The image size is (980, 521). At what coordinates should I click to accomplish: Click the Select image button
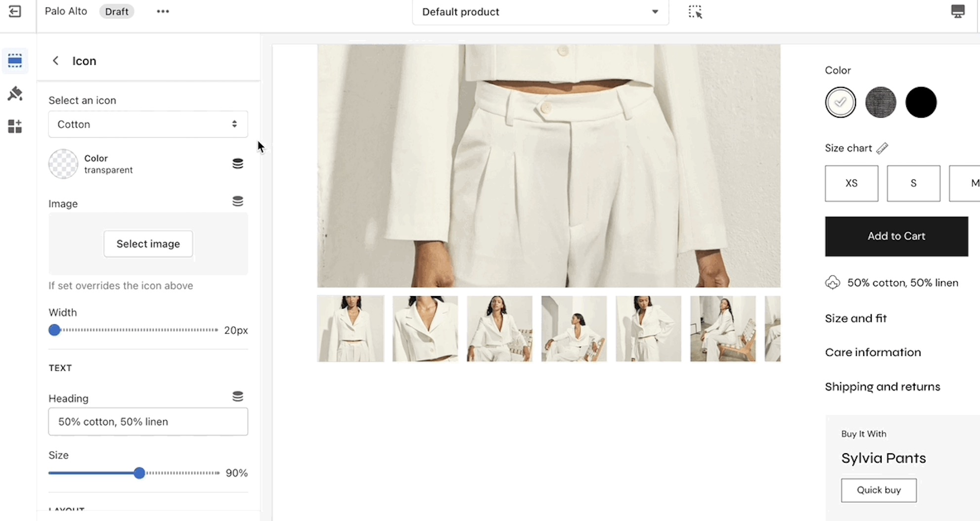148,244
